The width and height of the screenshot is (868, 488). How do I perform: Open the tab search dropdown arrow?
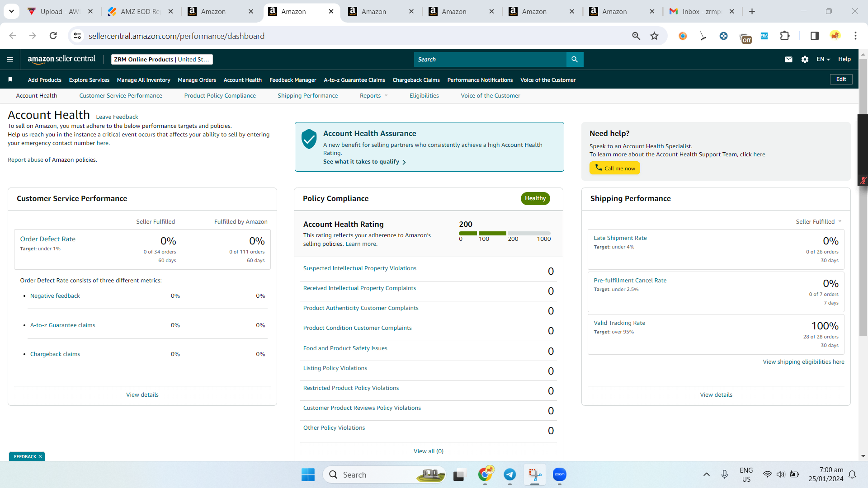11,11
